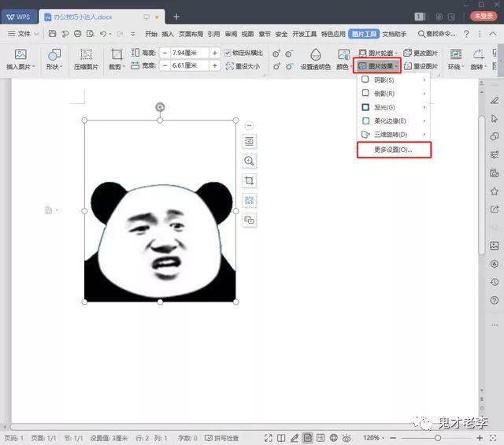Viewport: 504px width, 445px height.
Task: Expand the 阴影(S) shadow submenu
Action: coord(394,80)
